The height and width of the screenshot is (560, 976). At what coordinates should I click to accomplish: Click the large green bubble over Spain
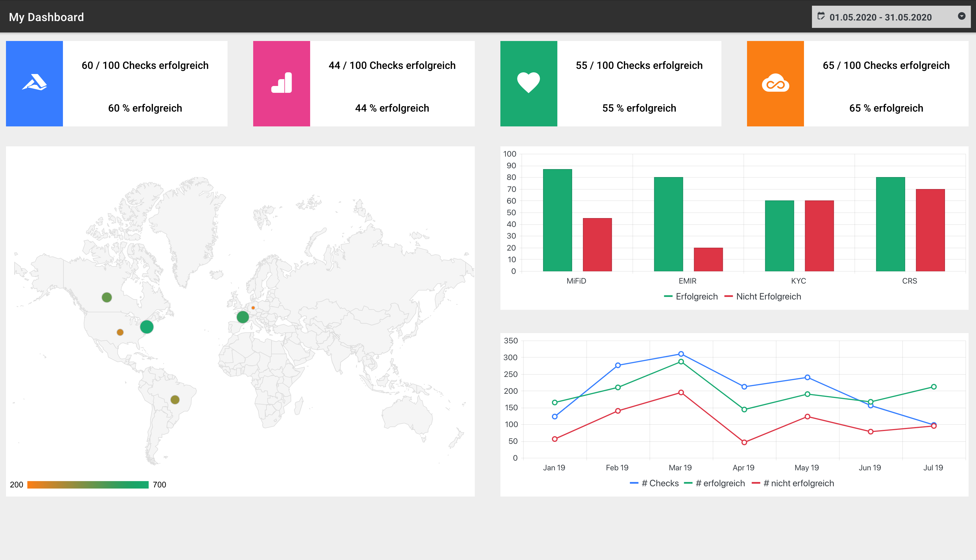point(243,317)
